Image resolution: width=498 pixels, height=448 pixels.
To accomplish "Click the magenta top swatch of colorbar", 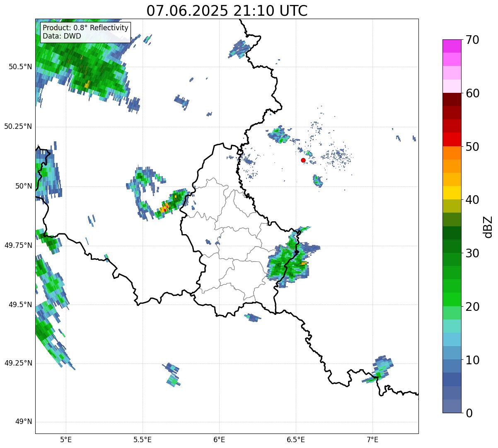I will click(x=452, y=46).
